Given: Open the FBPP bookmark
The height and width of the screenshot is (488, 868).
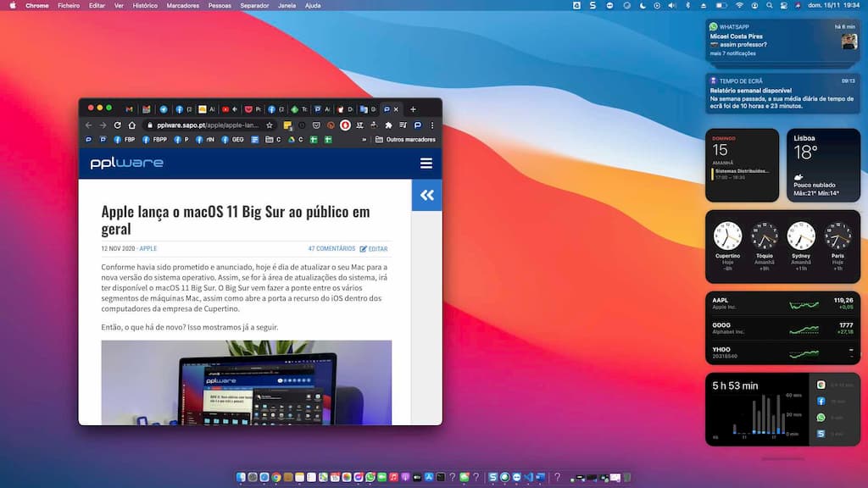Looking at the screenshot, I should coord(155,140).
